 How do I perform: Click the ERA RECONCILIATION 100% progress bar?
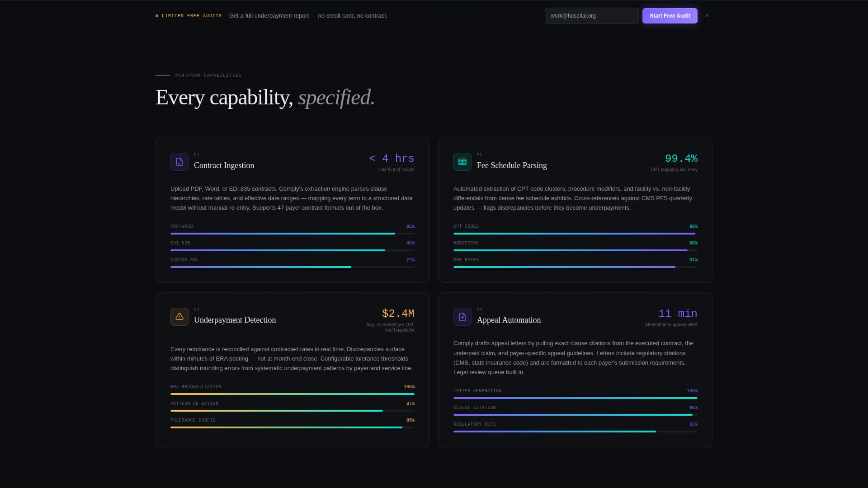click(292, 394)
